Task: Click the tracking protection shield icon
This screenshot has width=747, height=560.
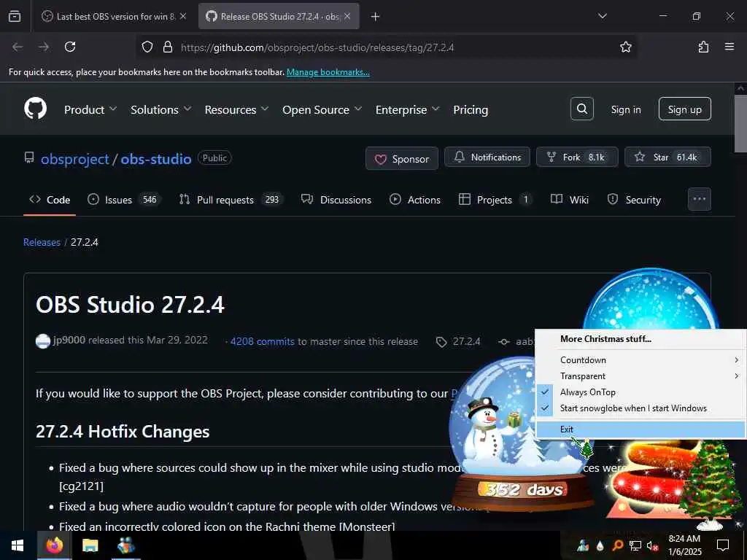Action: pyautogui.click(x=147, y=47)
